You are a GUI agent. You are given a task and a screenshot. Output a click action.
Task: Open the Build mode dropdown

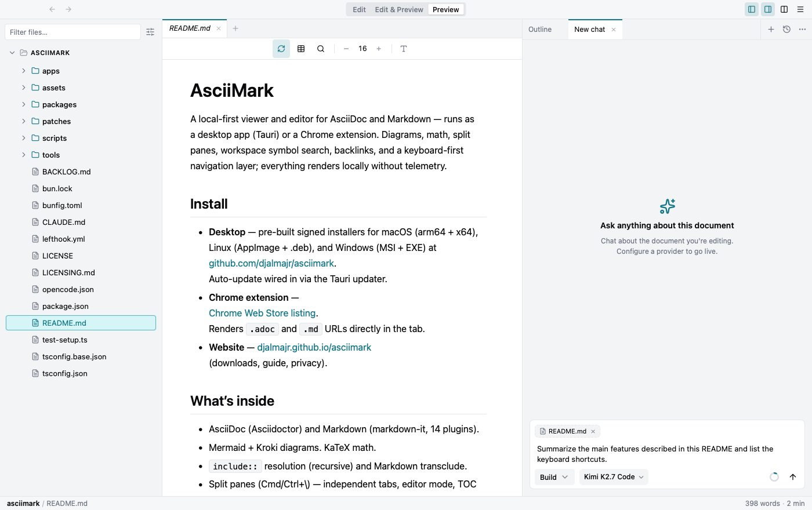[x=554, y=477]
